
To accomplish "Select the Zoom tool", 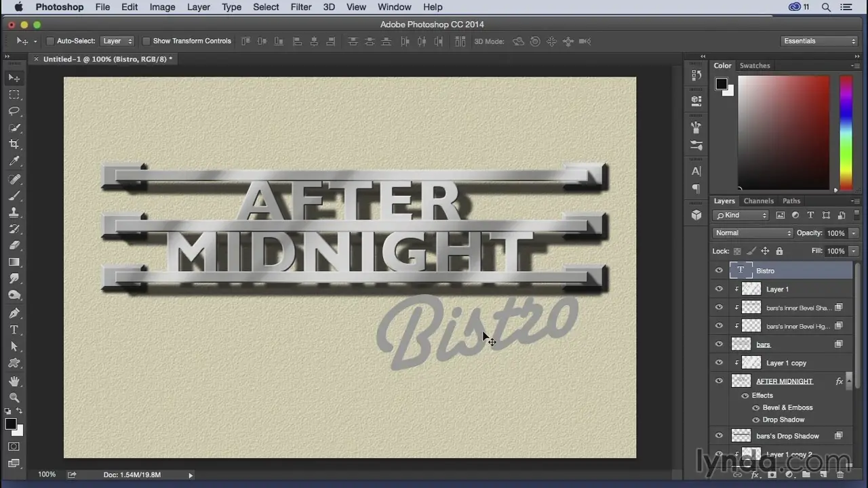I will (x=14, y=398).
